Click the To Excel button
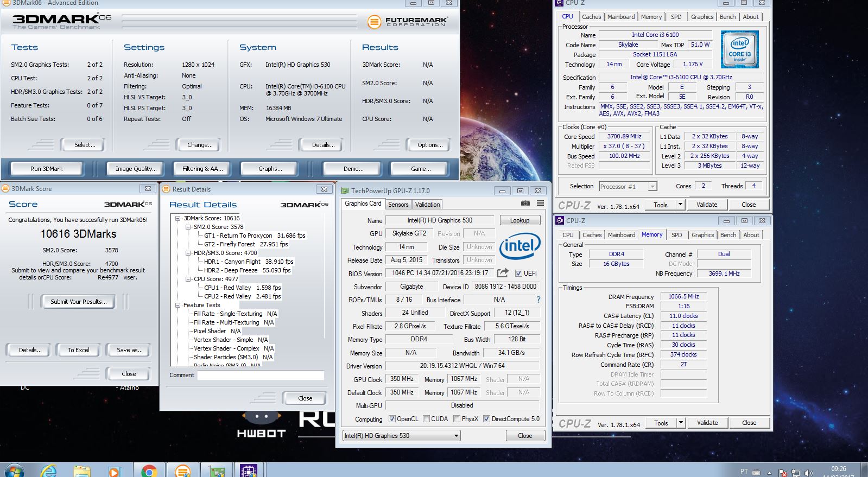Screen dimensions: 868x477 coord(78,350)
